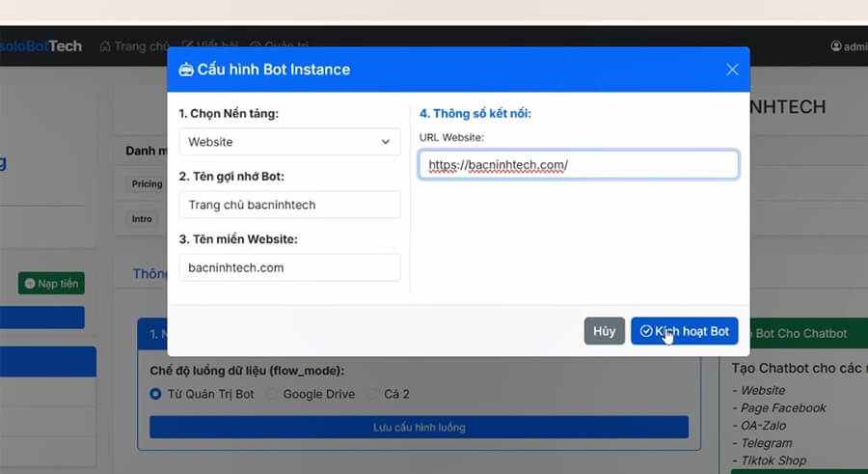The height and width of the screenshot is (474, 868).
Task: Focus the URL Website input
Action: 579,165
